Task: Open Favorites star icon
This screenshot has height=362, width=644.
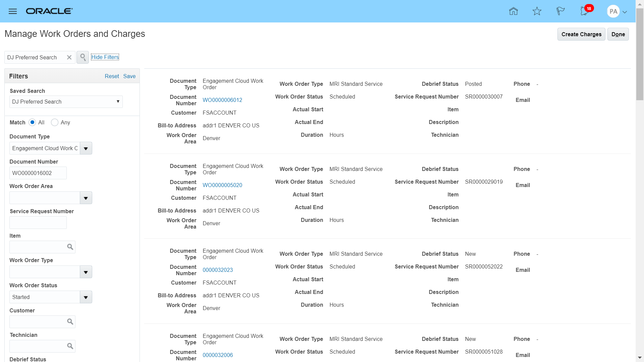Action: coord(537,11)
